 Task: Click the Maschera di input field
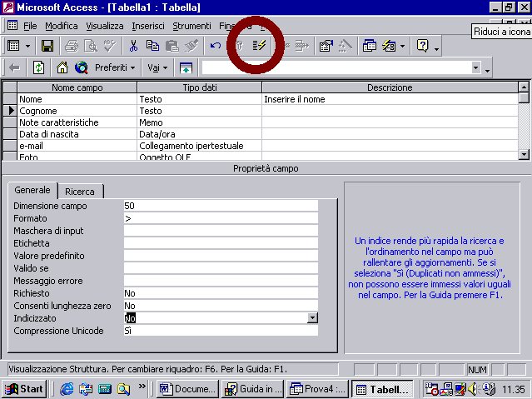tap(221, 231)
